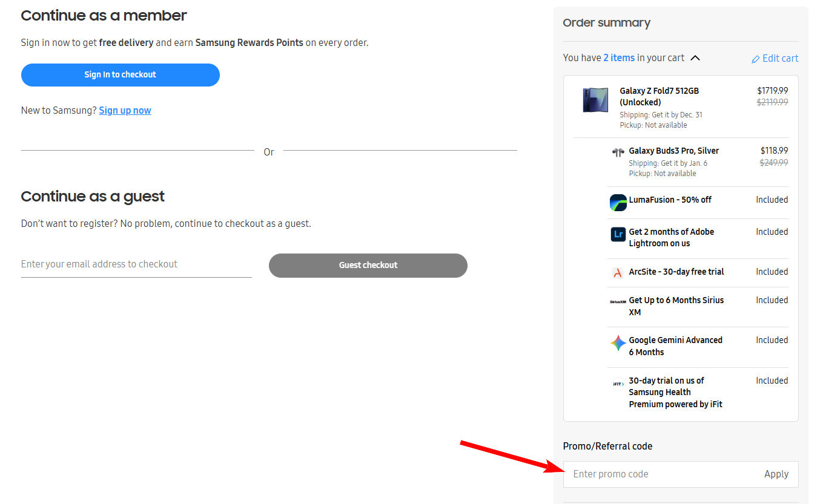Image resolution: width=820 pixels, height=504 pixels.
Task: Click Shipping: Get it by Dec. 31 text
Action: [x=661, y=115]
